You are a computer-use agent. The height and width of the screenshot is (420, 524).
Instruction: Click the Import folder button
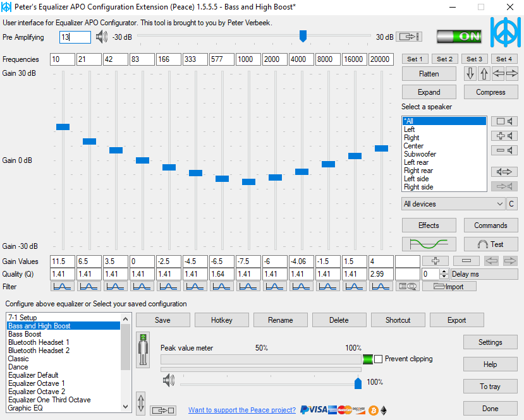coord(449,287)
